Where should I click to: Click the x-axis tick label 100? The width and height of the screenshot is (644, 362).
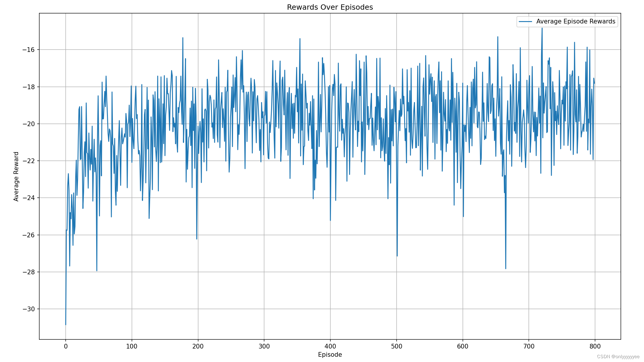coord(132,346)
